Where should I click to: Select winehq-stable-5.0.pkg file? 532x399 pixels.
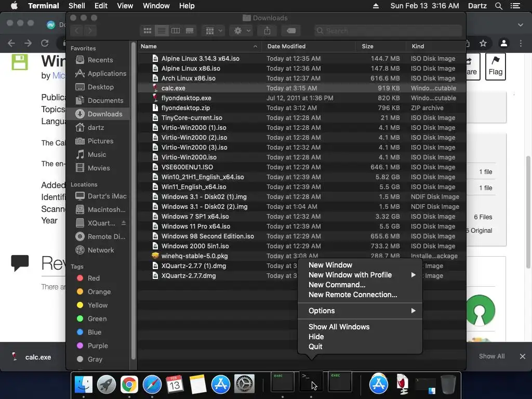pyautogui.click(x=302, y=256)
